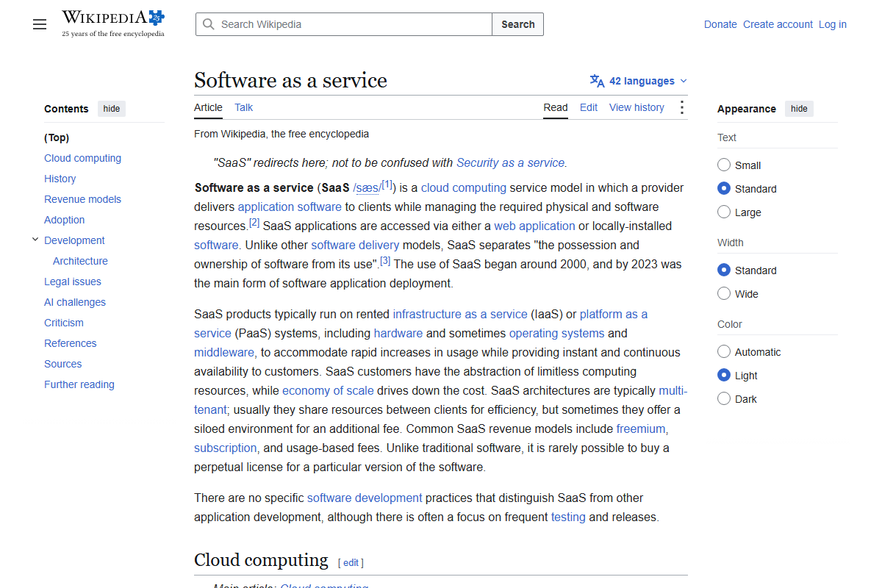Click the Log in link
The height and width of the screenshot is (588, 882).
(x=833, y=24)
